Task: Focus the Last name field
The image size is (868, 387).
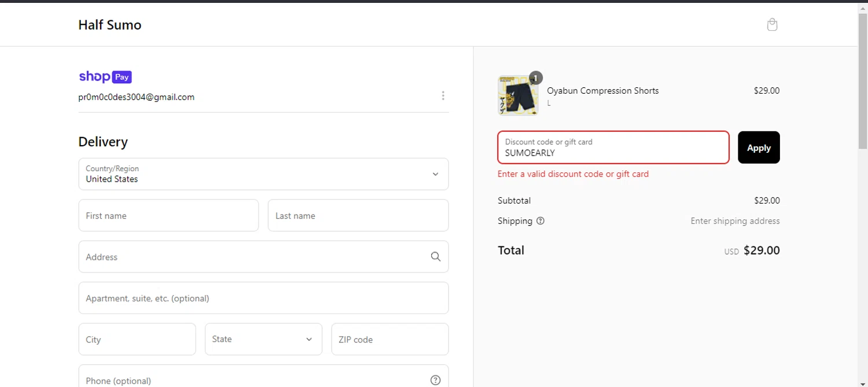Action: click(358, 215)
